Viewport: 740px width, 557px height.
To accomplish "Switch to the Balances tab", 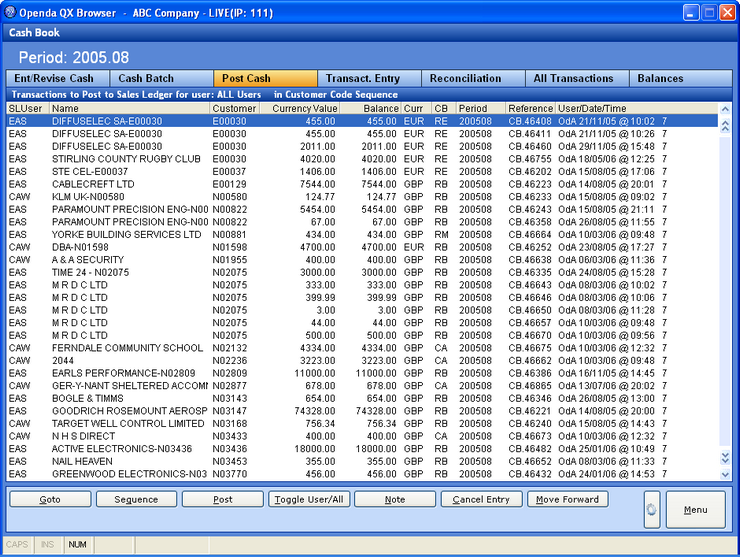I will pyautogui.click(x=681, y=78).
